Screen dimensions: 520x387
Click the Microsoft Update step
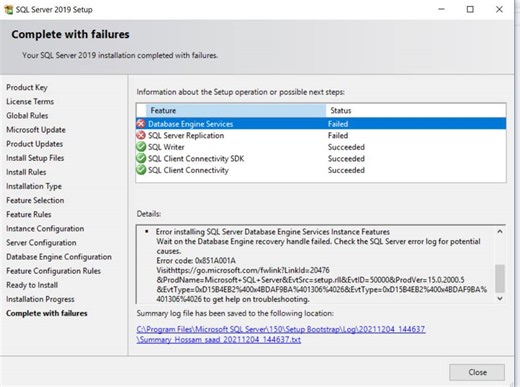36,130
